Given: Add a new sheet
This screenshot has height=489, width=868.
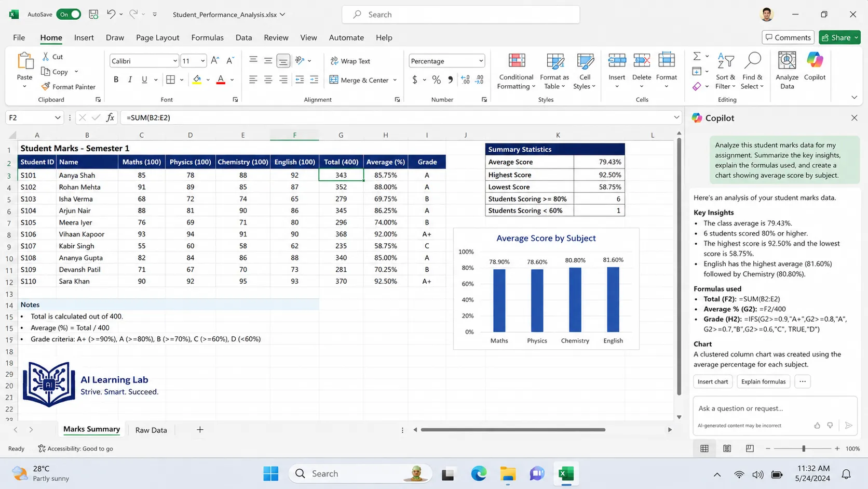Looking at the screenshot, I should pos(200,429).
